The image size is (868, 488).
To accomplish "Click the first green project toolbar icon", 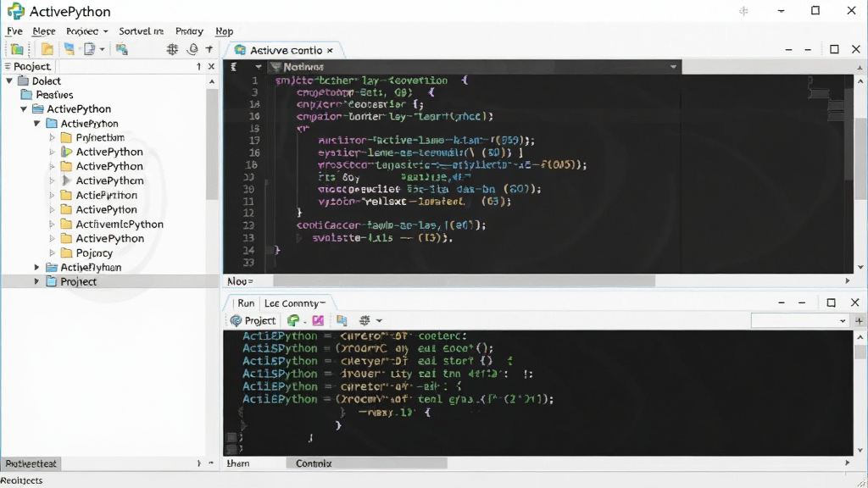I will [x=17, y=49].
